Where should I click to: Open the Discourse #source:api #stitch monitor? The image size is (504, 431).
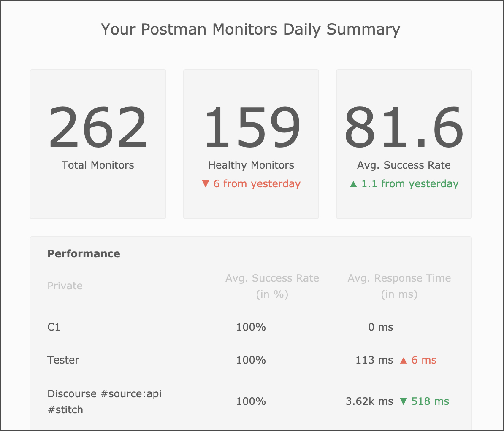(x=104, y=401)
